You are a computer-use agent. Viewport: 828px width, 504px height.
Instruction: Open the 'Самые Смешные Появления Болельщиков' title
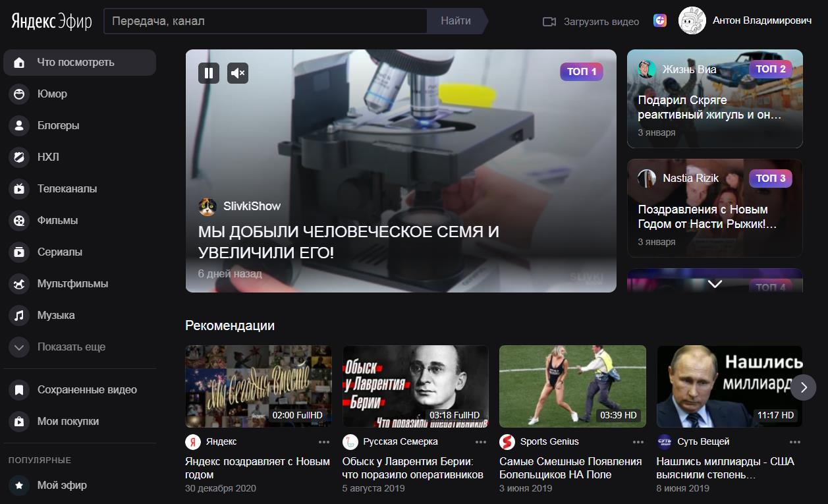[x=570, y=468]
